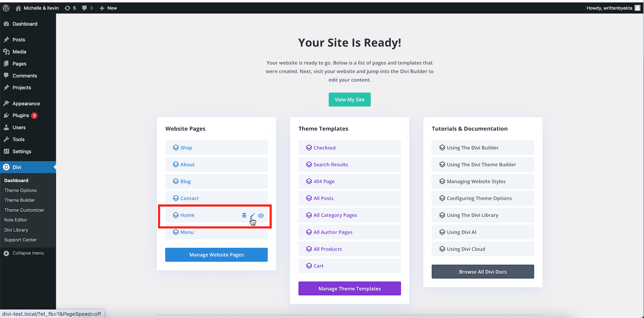
Task: Click the Michelle & Kevin site name
Action: click(41, 8)
